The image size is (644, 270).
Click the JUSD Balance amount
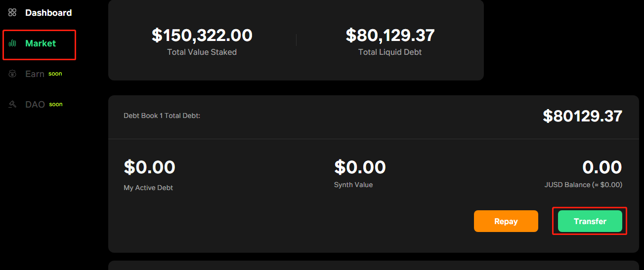click(602, 167)
